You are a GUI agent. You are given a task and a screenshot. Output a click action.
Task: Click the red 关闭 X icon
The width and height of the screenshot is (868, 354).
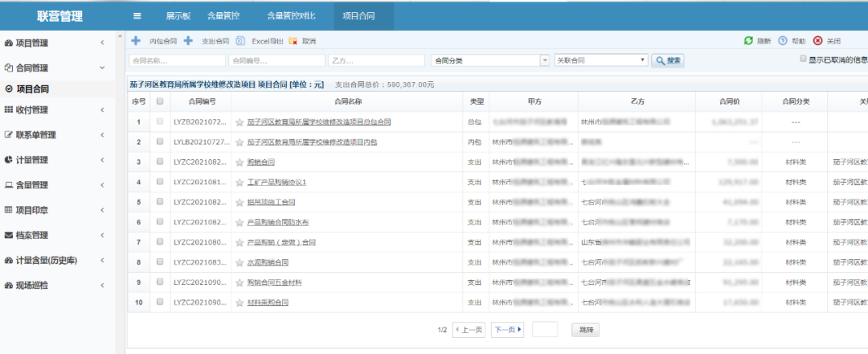pos(817,40)
